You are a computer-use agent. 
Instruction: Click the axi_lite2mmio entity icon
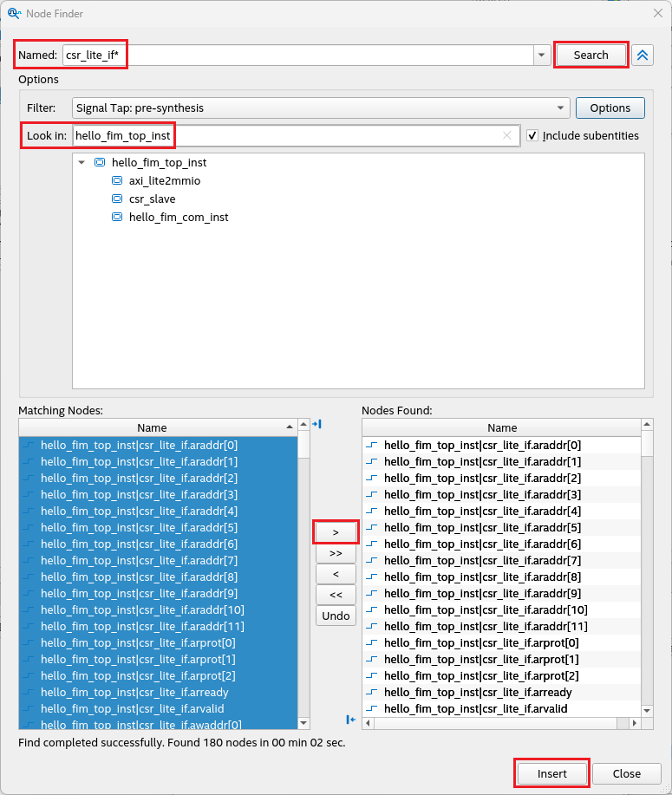(x=117, y=181)
